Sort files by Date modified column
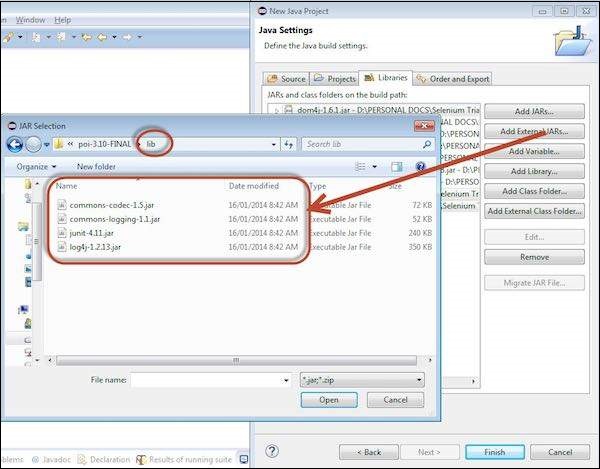This screenshot has width=600, height=469. pos(254,186)
